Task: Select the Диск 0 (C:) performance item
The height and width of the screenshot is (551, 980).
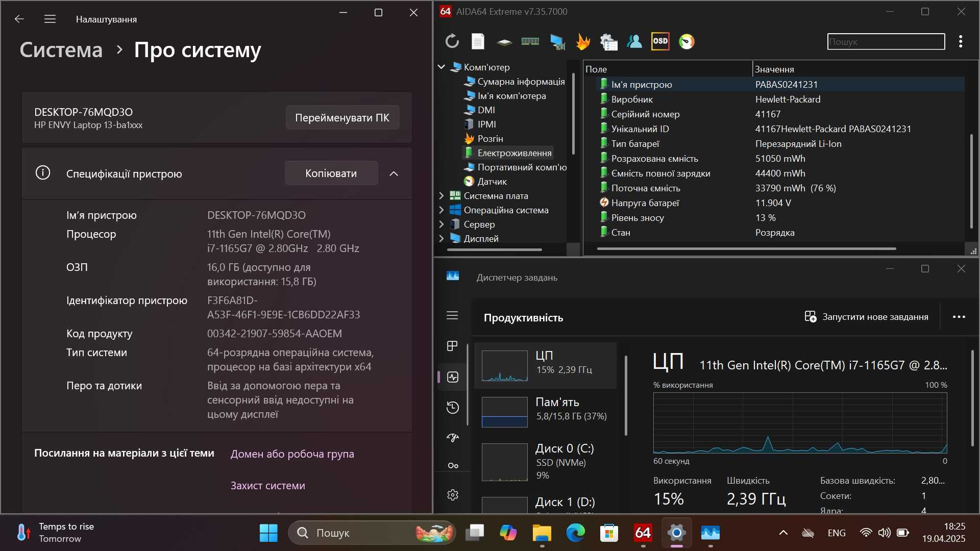Action: coord(546,462)
